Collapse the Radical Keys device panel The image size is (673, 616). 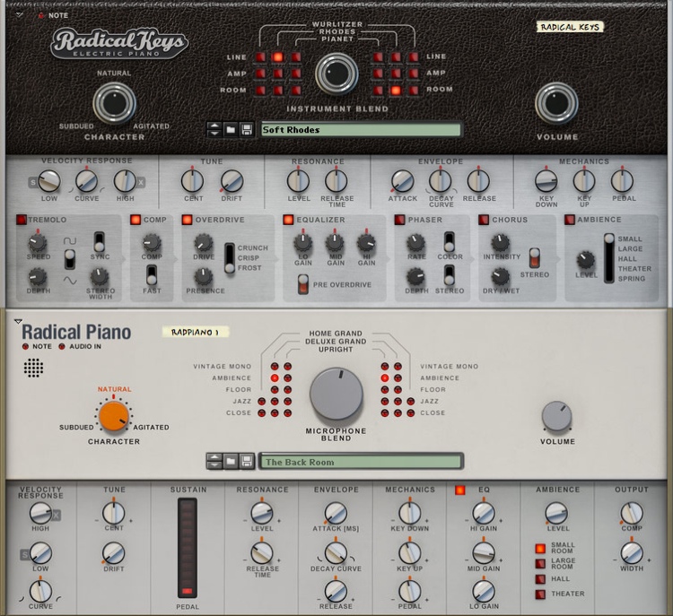click(x=19, y=14)
